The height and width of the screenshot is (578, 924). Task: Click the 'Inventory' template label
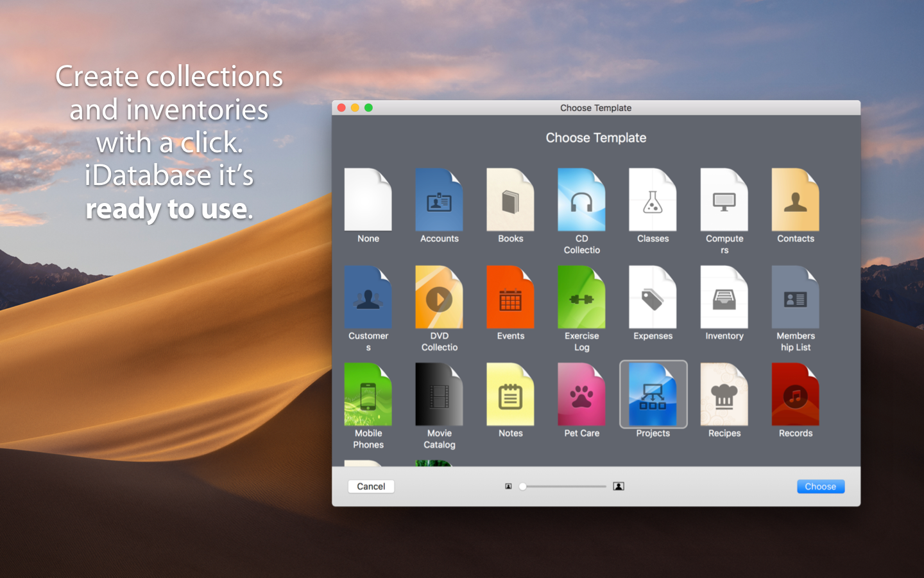coord(724,336)
